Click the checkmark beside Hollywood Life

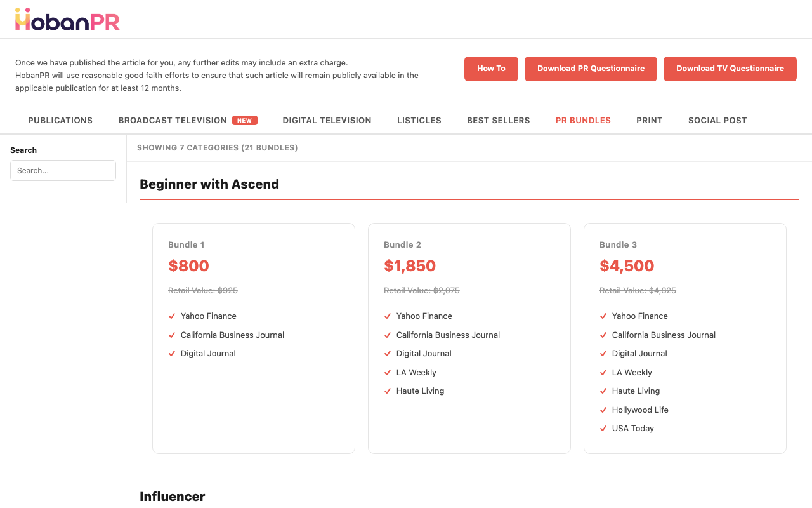pos(603,410)
